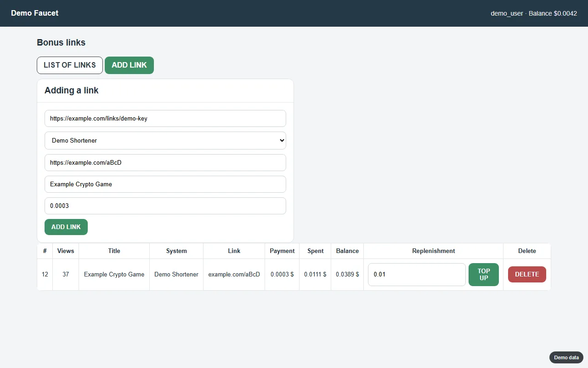Click the table cell example.com/aBcD
Screen dimensions: 588x368
click(234, 274)
